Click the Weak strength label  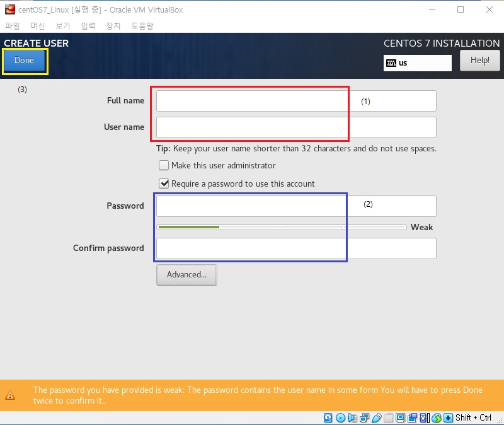coord(421,227)
